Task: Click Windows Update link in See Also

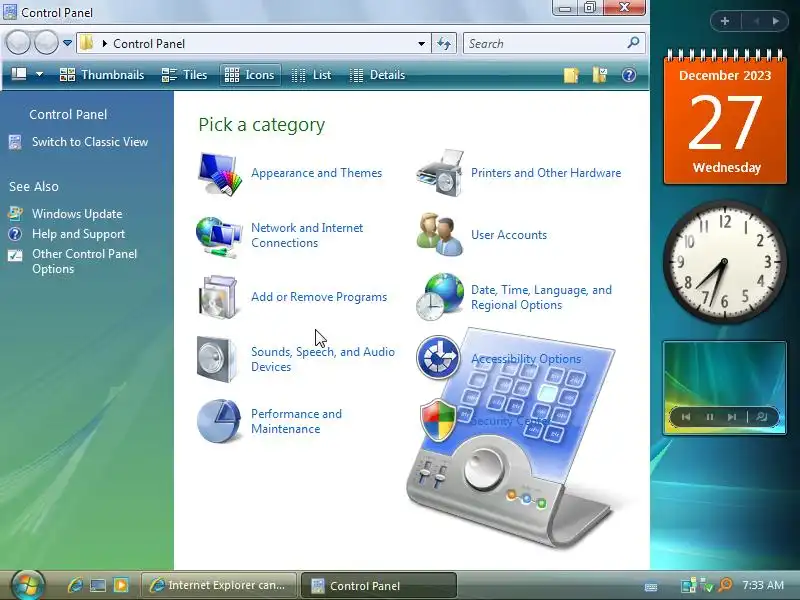Action: click(77, 214)
